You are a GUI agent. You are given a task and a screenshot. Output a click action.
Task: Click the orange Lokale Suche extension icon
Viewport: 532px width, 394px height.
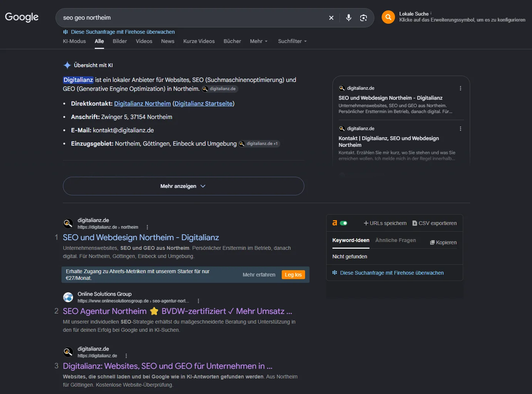[x=388, y=17]
